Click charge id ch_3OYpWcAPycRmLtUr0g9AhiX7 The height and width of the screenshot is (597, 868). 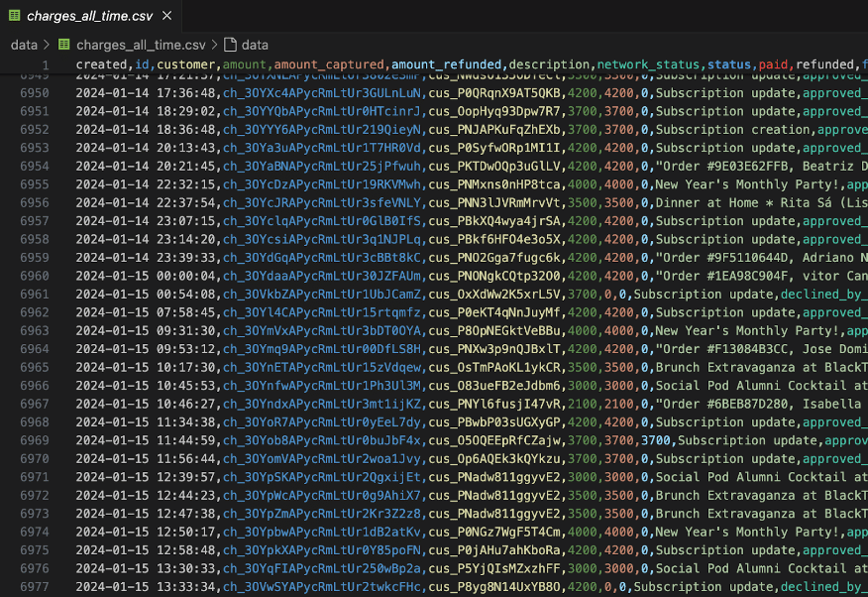coord(322,495)
